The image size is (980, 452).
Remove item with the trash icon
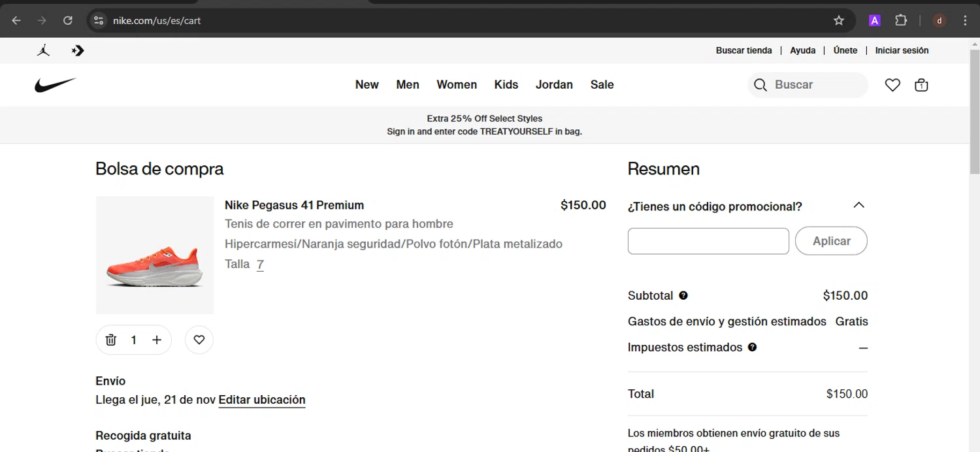(111, 340)
